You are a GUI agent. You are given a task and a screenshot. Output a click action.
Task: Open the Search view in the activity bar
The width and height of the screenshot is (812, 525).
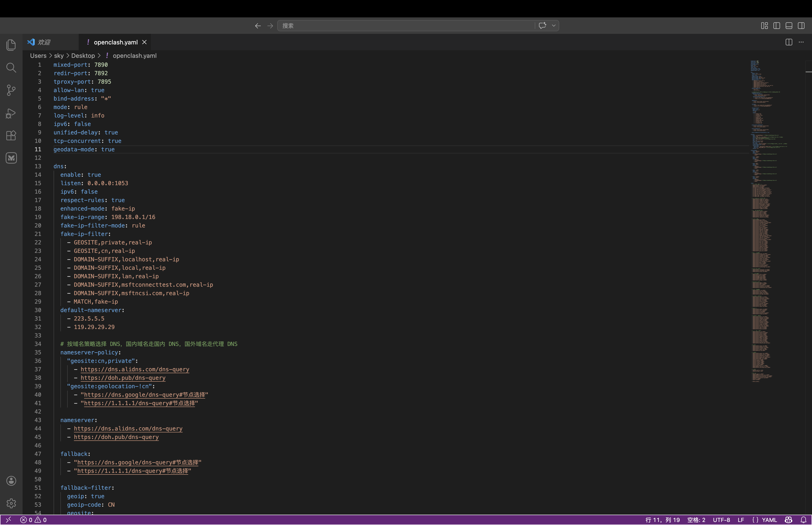(x=11, y=68)
